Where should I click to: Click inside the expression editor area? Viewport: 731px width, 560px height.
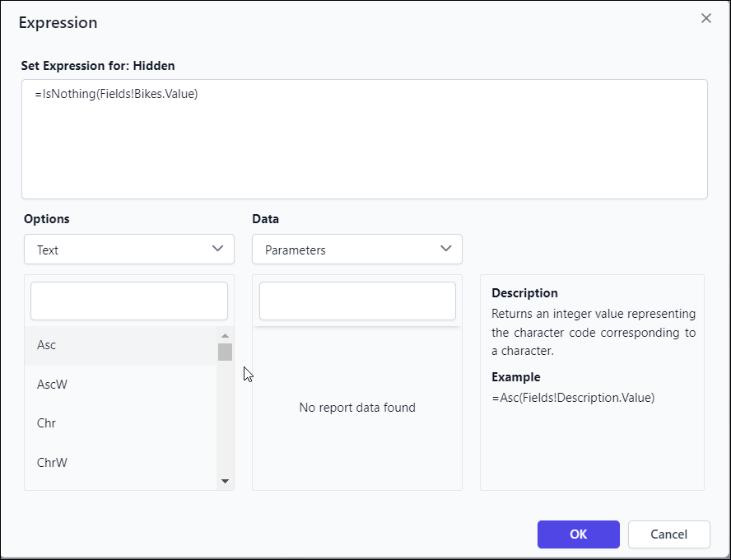click(365, 138)
